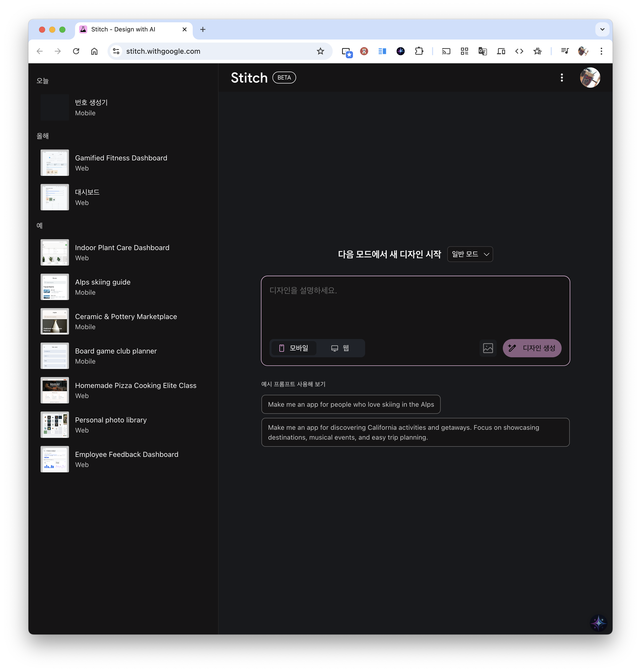Click the Gamified Fitness Dashboard thumbnail
The width and height of the screenshot is (641, 672).
pyautogui.click(x=55, y=163)
